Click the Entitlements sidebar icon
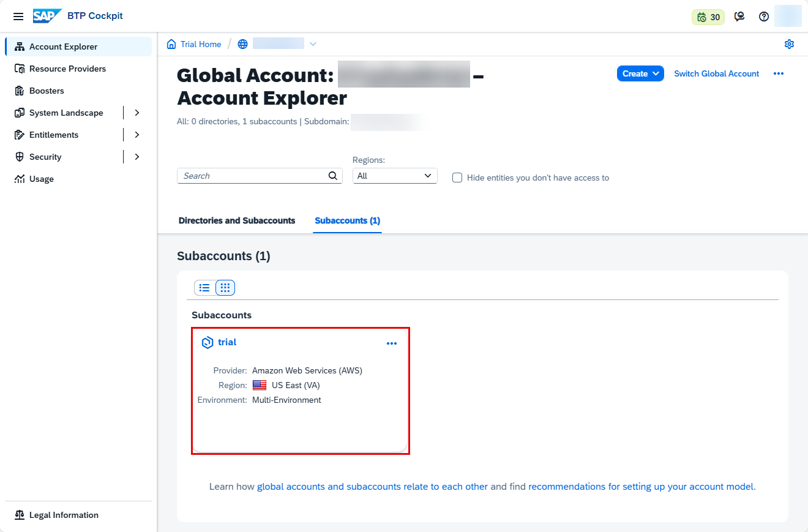 (19, 135)
